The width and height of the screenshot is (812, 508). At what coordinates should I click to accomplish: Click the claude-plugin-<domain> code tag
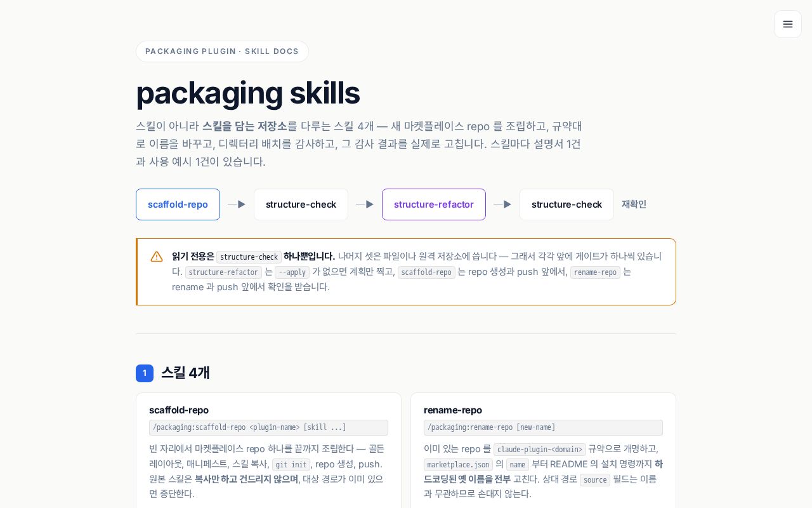pos(540,450)
